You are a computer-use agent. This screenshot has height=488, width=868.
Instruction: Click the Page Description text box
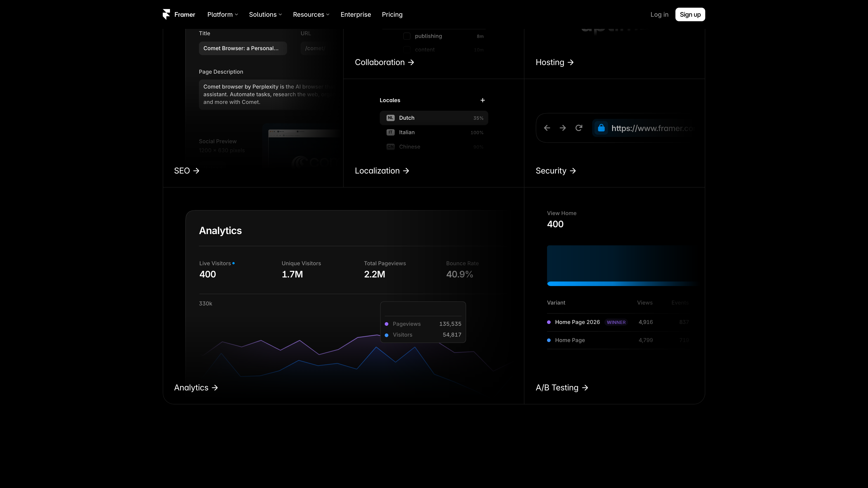[270, 94]
